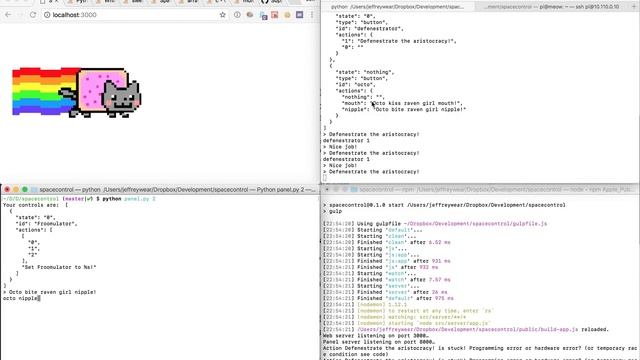
Task: Go back in the browser
Action: [x=8, y=15]
